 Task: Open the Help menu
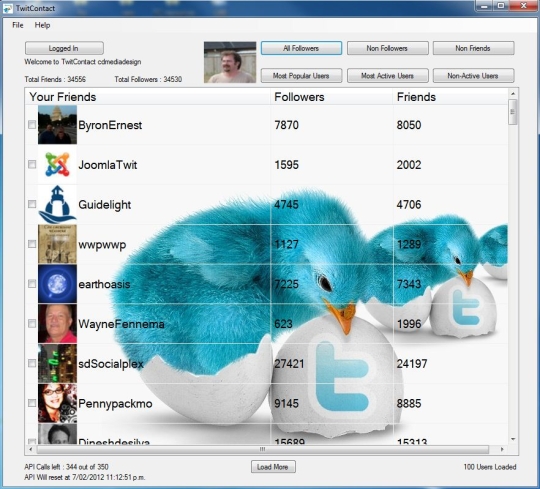pos(42,25)
